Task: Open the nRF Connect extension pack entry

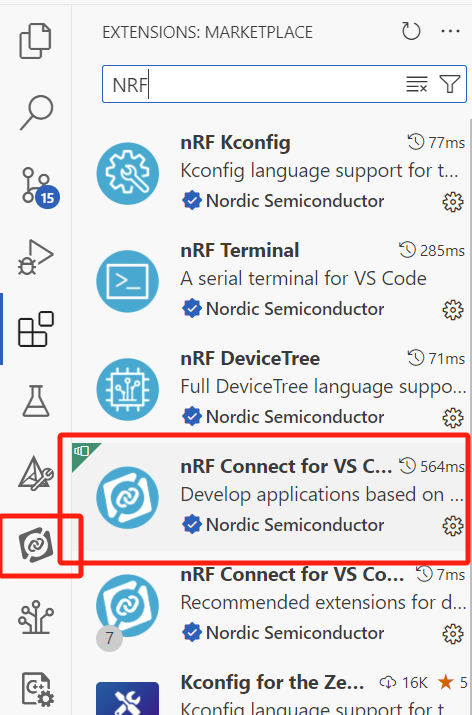Action: coord(271,605)
